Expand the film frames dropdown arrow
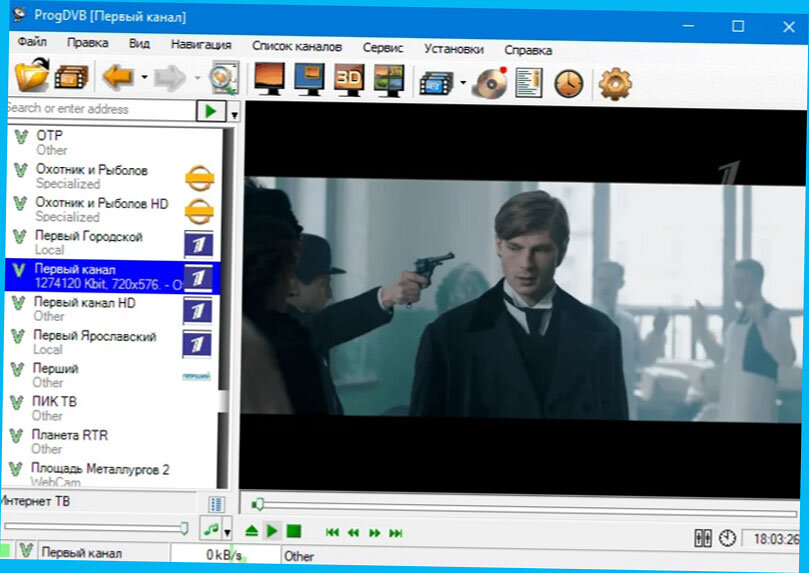Image resolution: width=809 pixels, height=573 pixels. 463,83
